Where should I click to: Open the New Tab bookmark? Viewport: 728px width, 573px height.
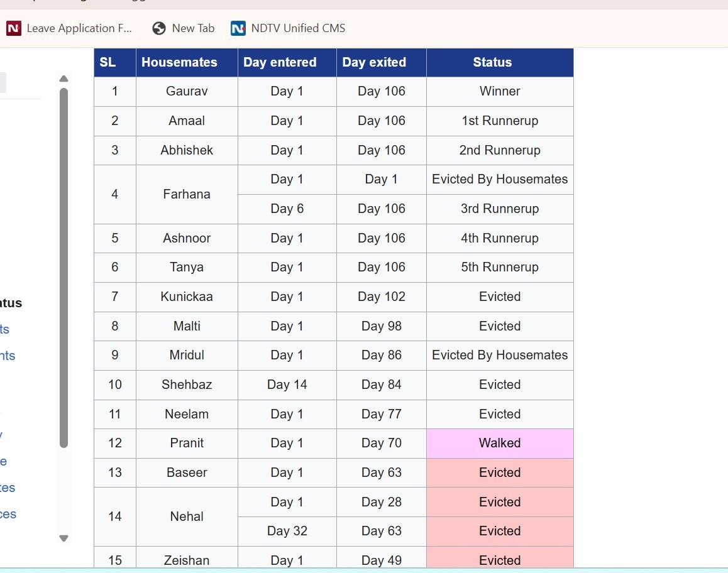193,28
